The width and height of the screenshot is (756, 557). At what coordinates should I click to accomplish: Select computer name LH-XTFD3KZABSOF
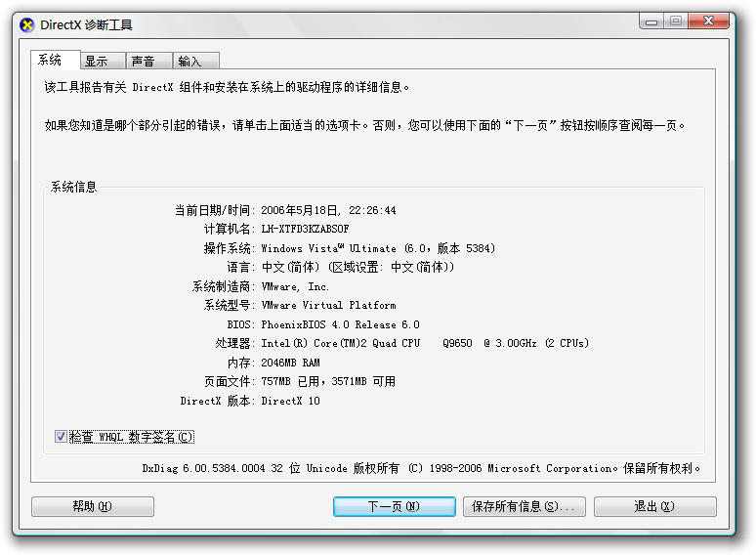tap(305, 229)
